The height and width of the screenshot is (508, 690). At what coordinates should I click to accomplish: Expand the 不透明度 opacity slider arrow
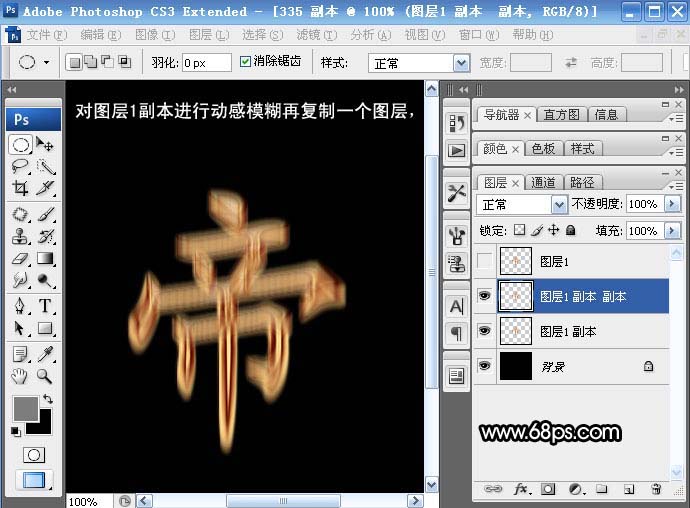(x=666, y=204)
